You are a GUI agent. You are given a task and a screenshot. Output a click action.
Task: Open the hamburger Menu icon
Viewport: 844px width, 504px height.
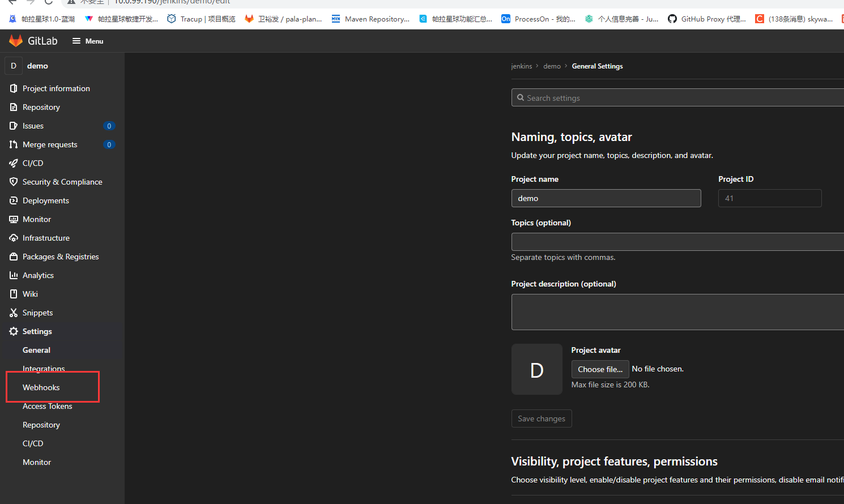pyautogui.click(x=76, y=41)
